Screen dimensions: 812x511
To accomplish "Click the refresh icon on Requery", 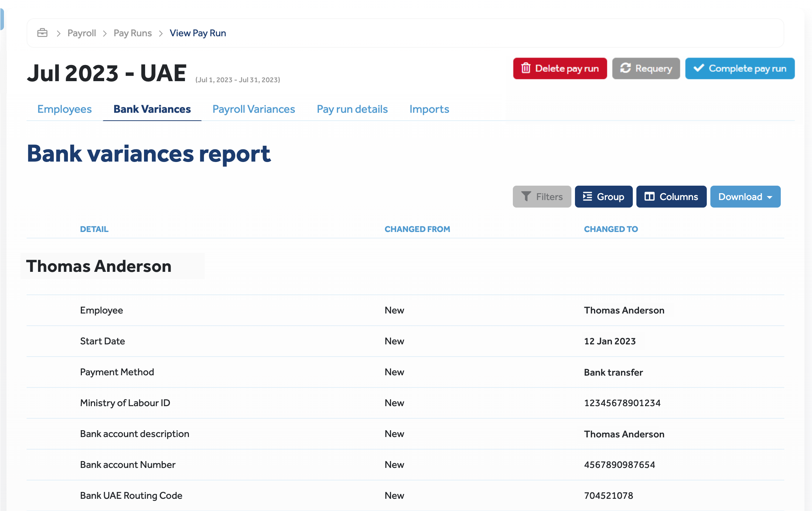I will (x=625, y=68).
